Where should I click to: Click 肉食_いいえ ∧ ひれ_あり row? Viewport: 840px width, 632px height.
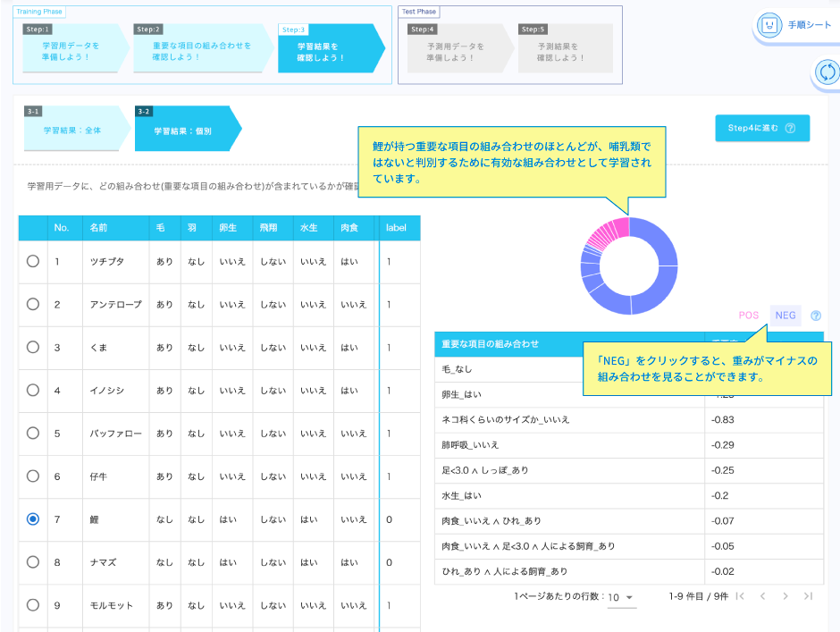coord(629,521)
